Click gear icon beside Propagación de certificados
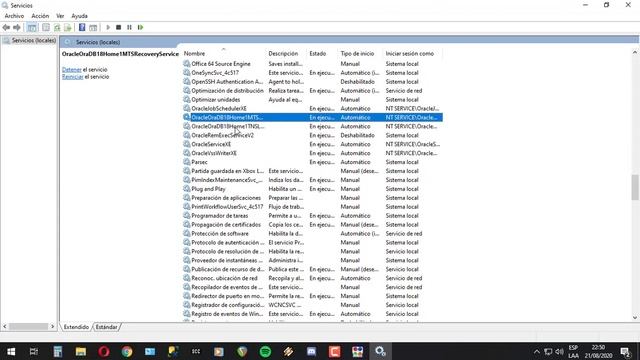Screen dimensions: 640x360 [x=187, y=224]
